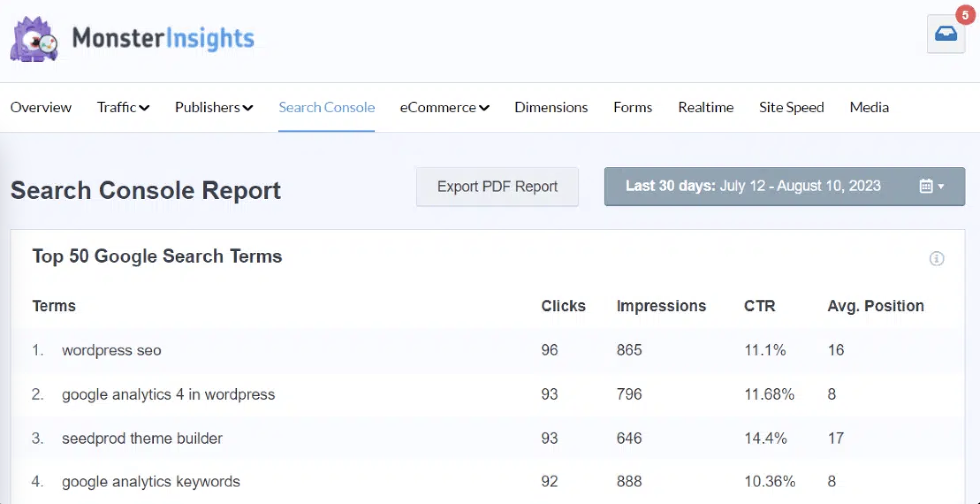The width and height of the screenshot is (980, 504).
Task: Open the Forms report
Action: coord(632,107)
